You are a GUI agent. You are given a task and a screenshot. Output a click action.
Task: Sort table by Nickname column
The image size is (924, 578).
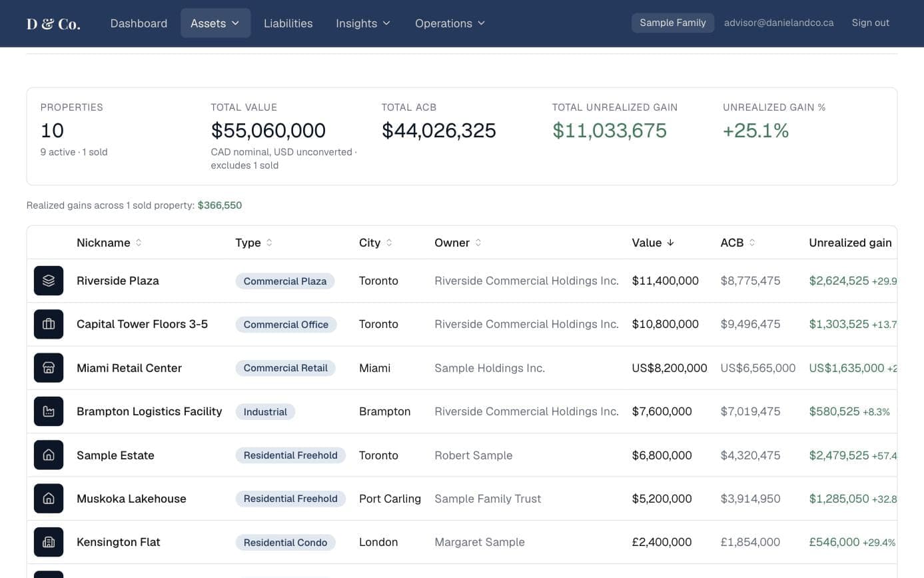coord(109,243)
